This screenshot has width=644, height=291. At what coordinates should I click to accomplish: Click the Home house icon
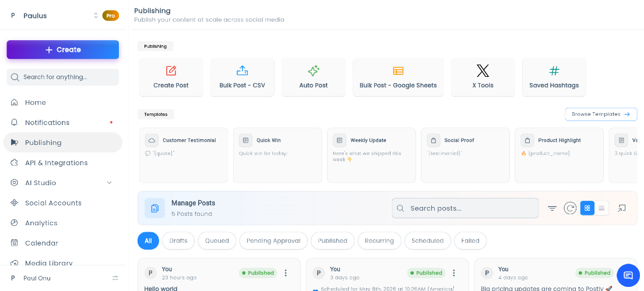click(15, 102)
